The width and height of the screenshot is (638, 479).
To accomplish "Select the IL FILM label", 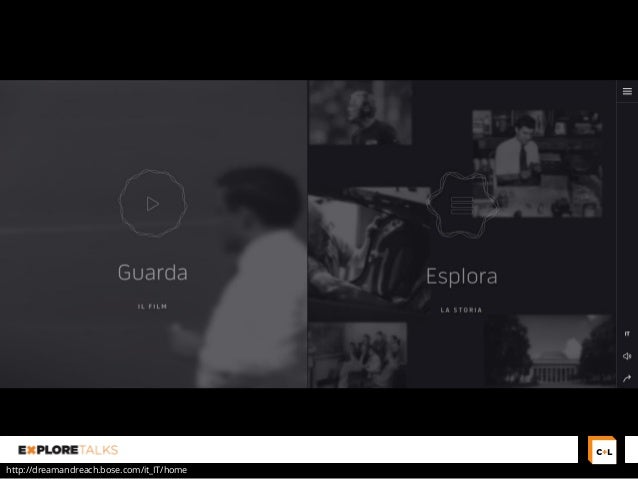I will (x=153, y=306).
